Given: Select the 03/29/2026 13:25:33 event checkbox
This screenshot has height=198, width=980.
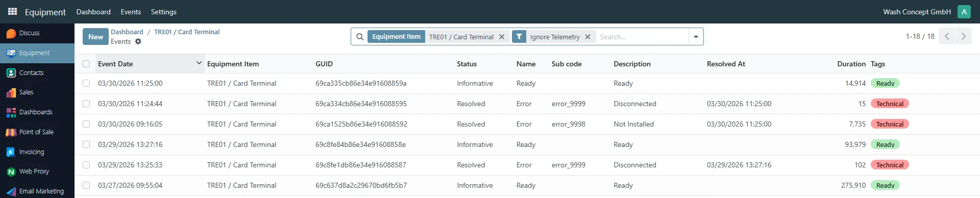Looking at the screenshot, I should coord(86,165).
